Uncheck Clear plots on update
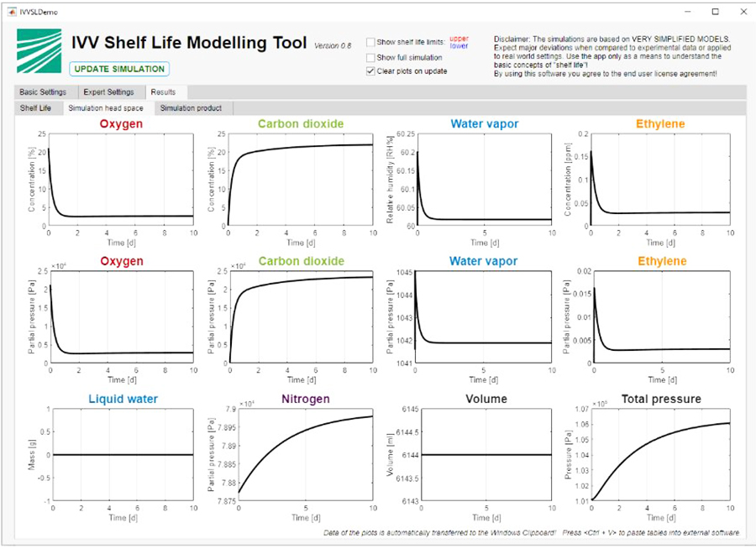The width and height of the screenshot is (756, 549). click(370, 71)
